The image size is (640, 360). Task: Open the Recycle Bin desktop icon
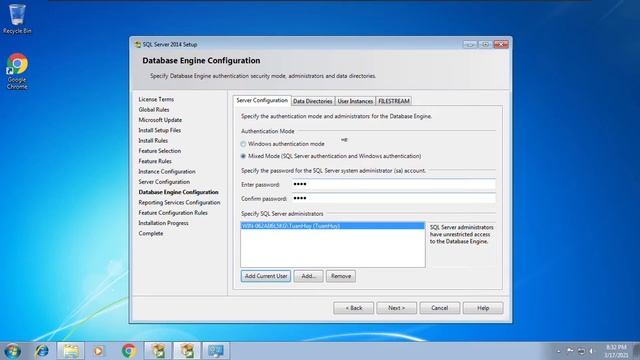(17, 19)
